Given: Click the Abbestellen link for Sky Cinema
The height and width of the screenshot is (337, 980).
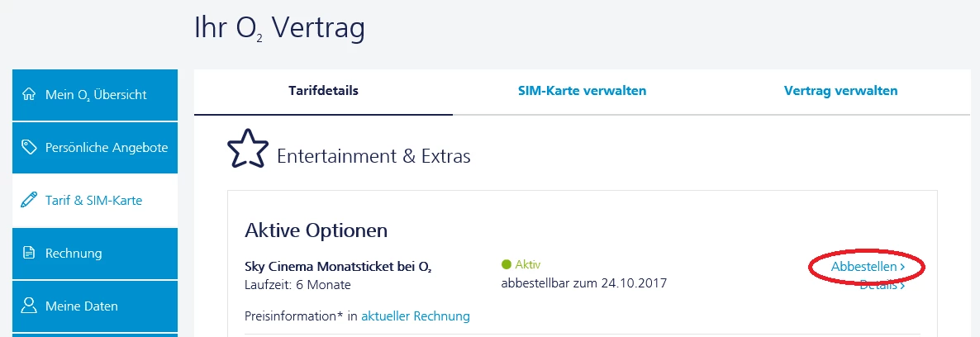Looking at the screenshot, I should pos(863,267).
